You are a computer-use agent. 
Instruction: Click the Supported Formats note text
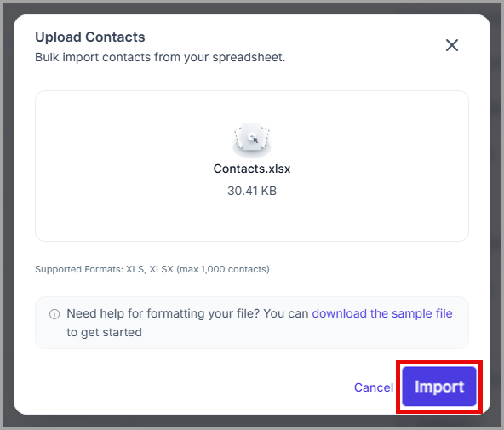click(152, 269)
